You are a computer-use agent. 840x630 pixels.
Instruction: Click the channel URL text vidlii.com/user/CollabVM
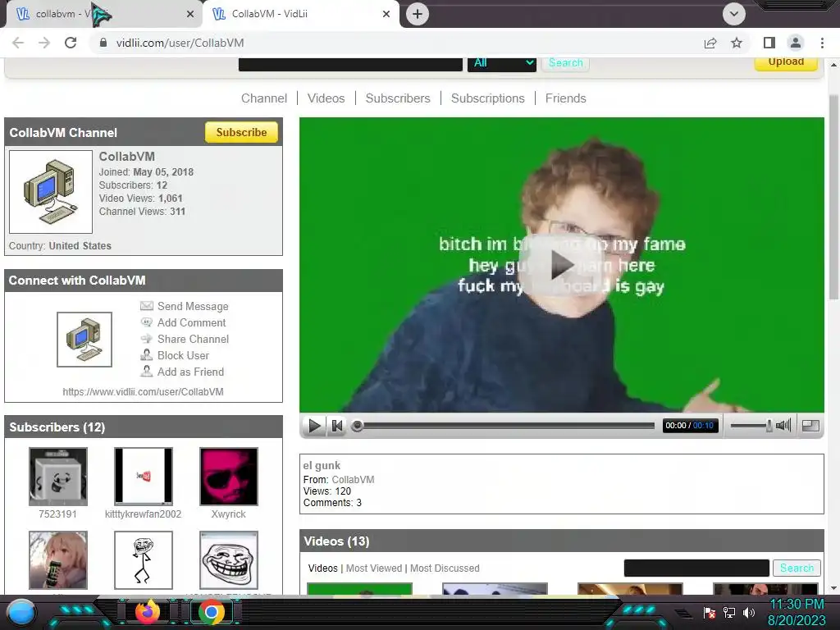click(x=143, y=391)
